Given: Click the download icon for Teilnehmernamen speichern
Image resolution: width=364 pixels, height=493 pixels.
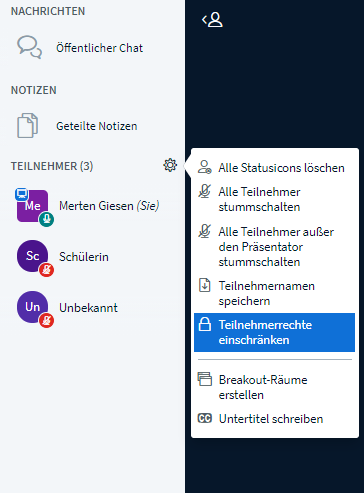Looking at the screenshot, I should click(x=205, y=285).
